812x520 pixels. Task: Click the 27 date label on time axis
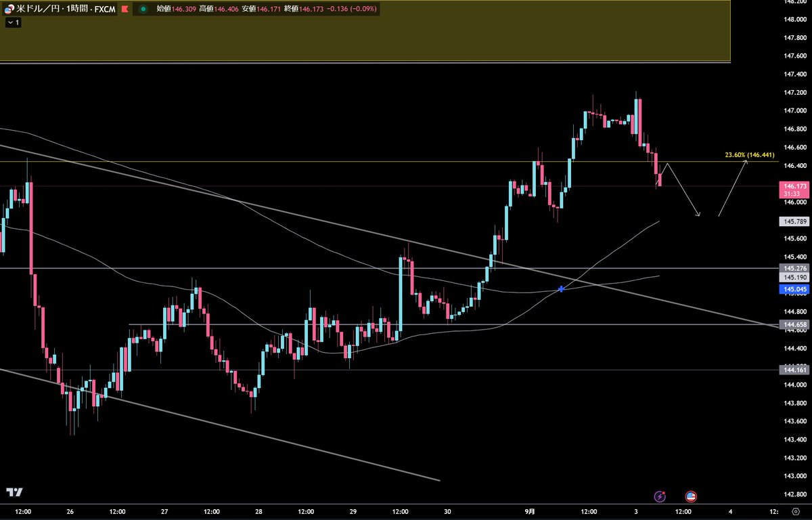coord(165,513)
